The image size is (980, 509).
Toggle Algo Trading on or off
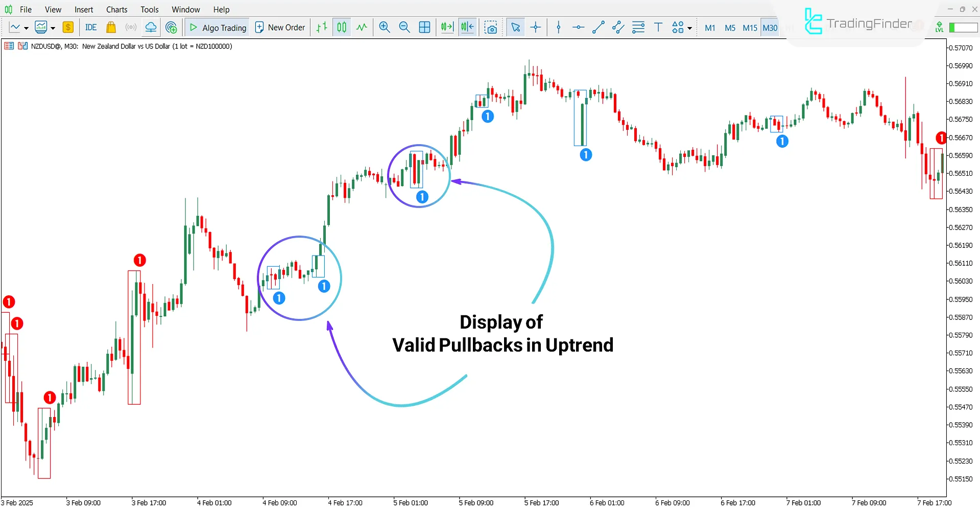click(x=217, y=27)
